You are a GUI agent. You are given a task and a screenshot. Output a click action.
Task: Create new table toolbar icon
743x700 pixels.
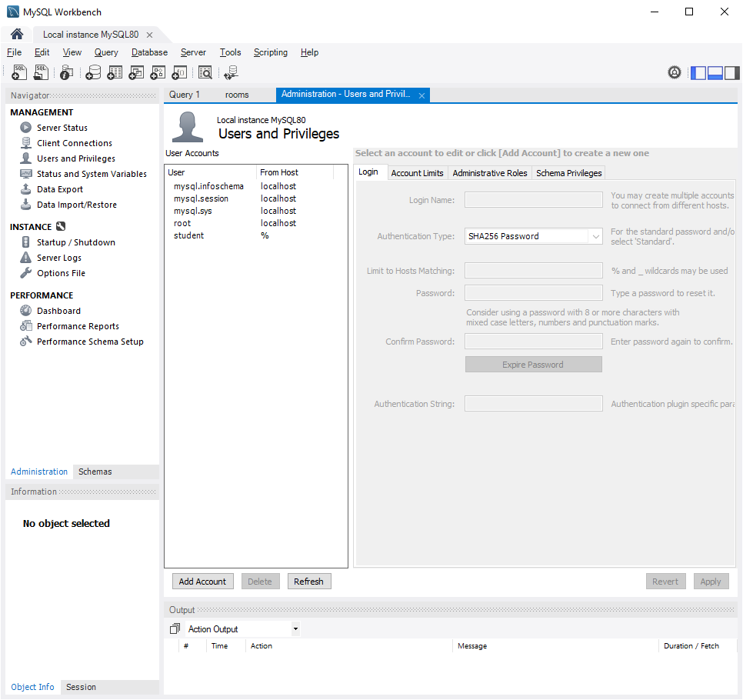pos(115,72)
